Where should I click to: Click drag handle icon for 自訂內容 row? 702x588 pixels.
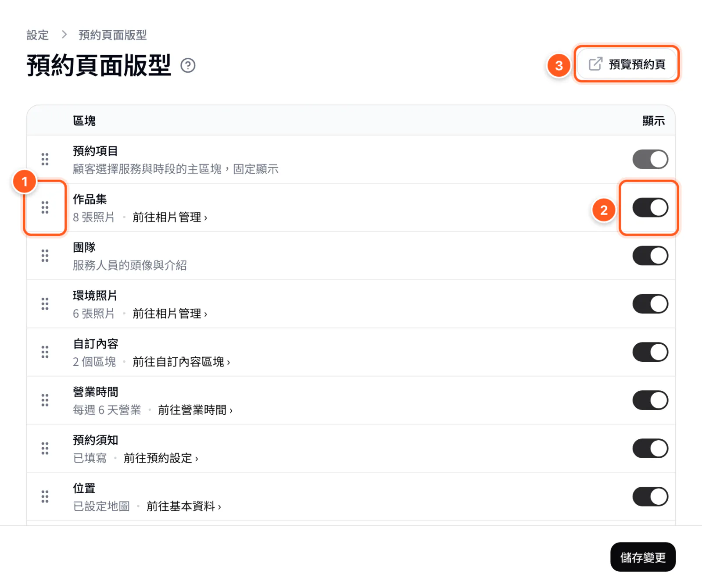(45, 352)
